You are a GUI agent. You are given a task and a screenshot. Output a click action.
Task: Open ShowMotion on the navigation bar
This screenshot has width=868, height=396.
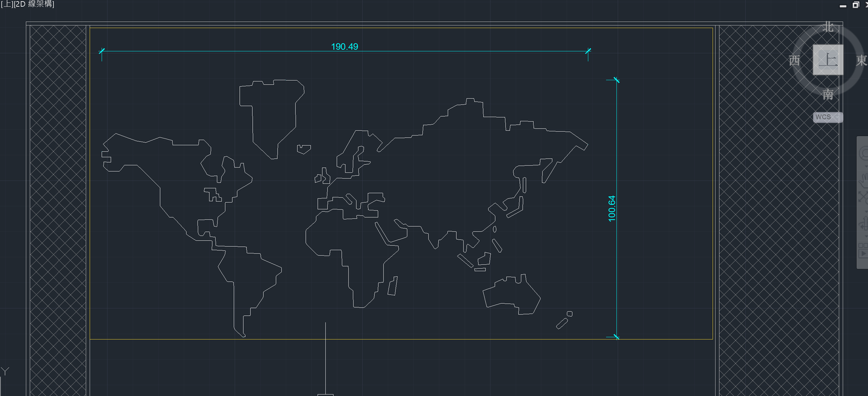pos(863,250)
